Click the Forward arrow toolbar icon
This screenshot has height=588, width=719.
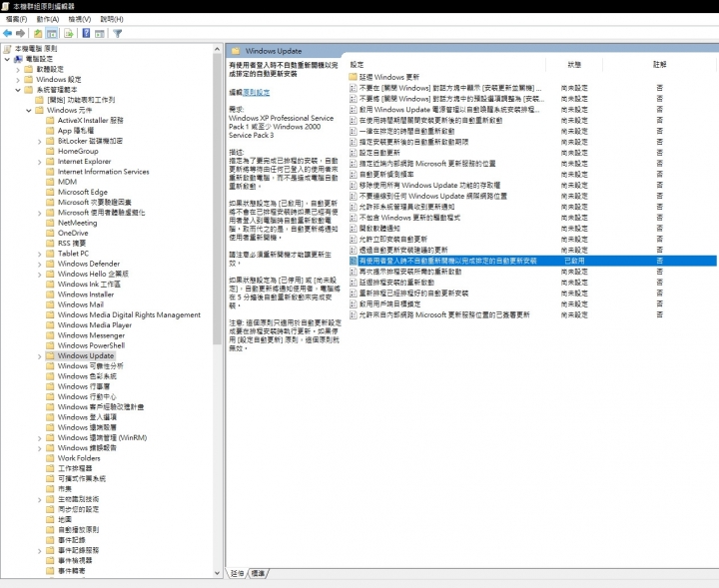[20, 34]
